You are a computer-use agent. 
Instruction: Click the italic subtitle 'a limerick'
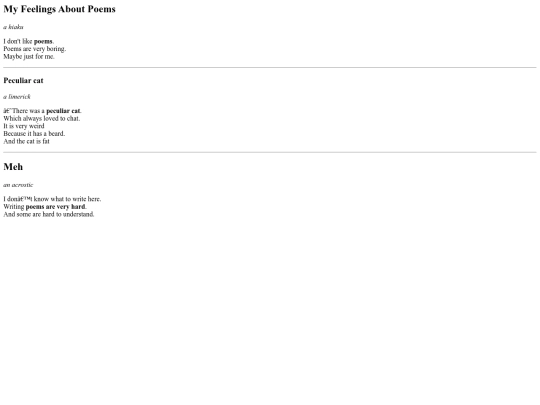[x=17, y=97]
